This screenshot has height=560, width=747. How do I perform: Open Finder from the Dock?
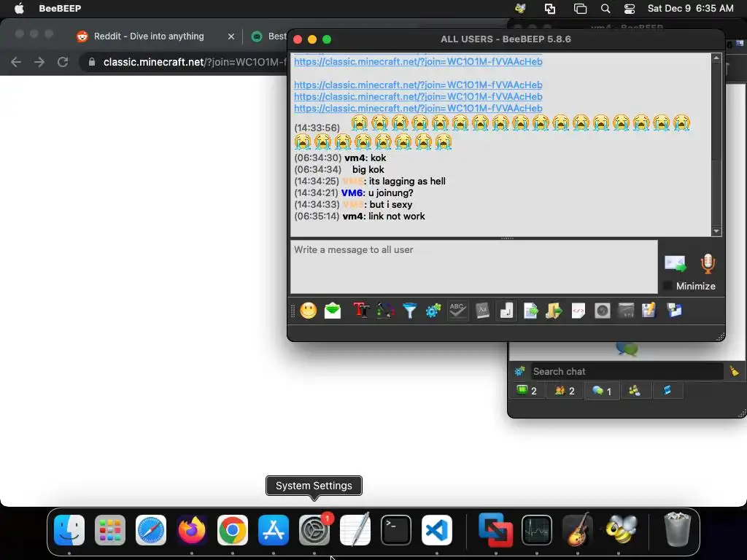pos(69,530)
